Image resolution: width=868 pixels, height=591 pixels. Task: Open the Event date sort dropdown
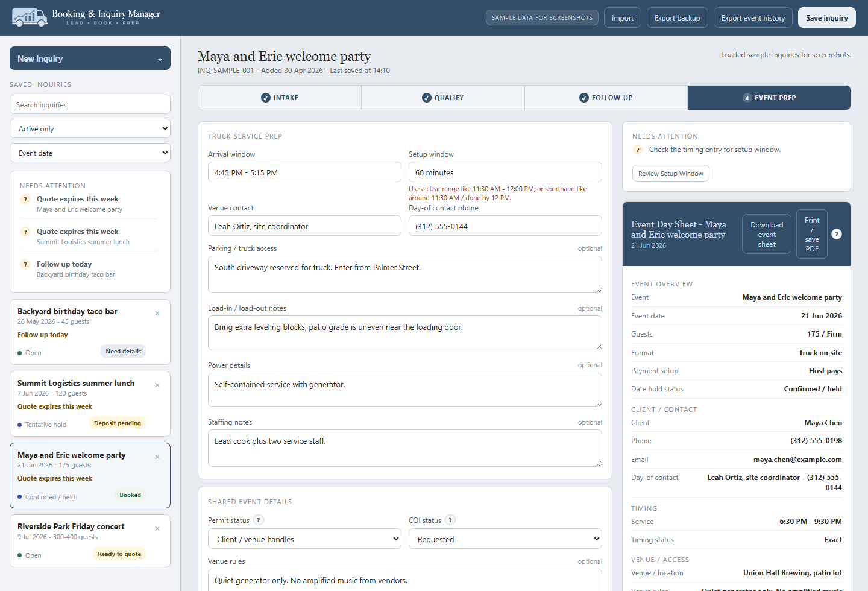(90, 153)
